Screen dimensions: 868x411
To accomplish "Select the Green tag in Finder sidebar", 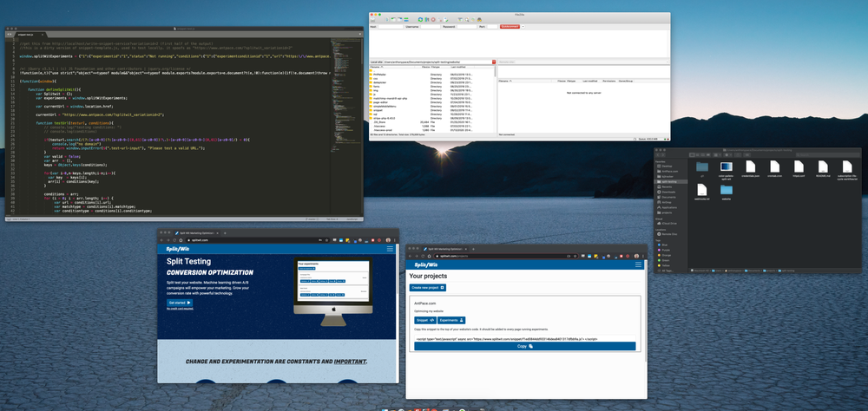I will pyautogui.click(x=665, y=260).
